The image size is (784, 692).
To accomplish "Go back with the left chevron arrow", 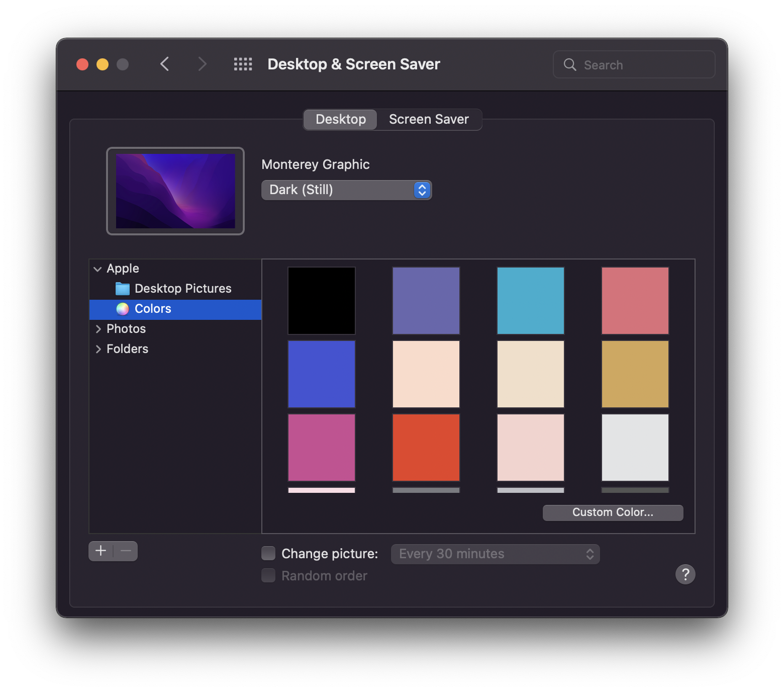I will 164,64.
